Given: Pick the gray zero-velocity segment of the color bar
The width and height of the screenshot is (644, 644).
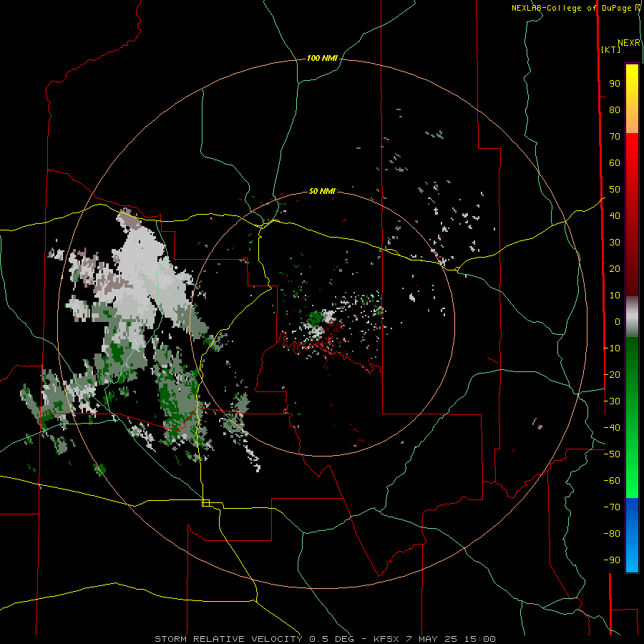Looking at the screenshot, I should pyautogui.click(x=632, y=317).
